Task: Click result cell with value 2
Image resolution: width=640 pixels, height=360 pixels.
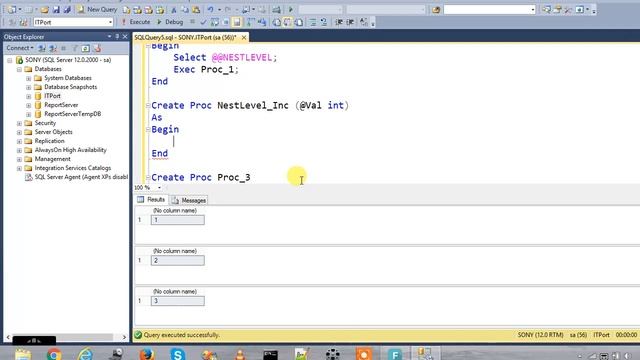Action: [x=178, y=260]
